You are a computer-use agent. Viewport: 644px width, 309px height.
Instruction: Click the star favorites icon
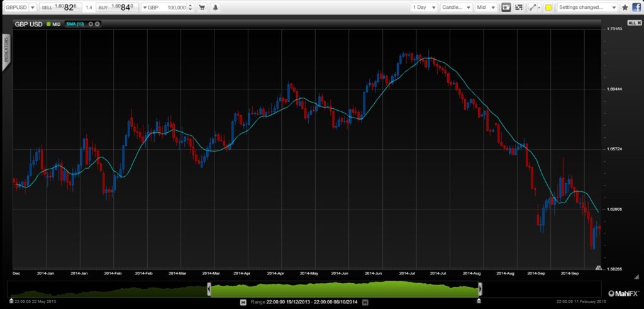tap(625, 8)
